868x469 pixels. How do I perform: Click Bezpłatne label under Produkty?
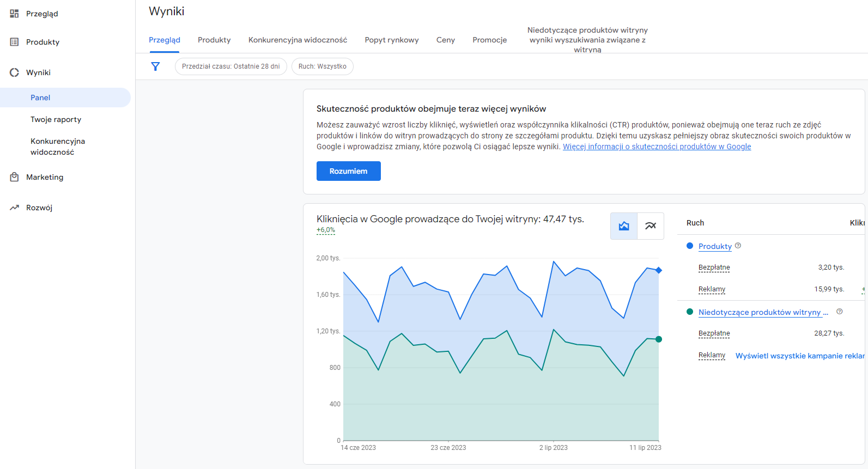[x=714, y=267]
